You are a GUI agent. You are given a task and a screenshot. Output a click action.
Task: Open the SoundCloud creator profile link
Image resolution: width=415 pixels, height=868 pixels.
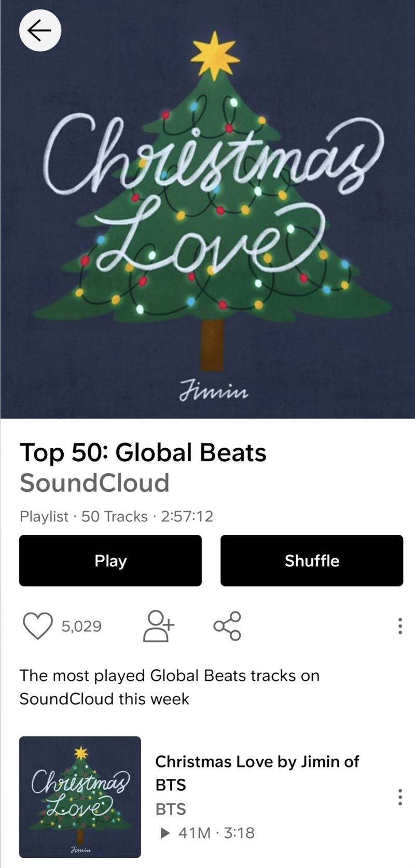[94, 482]
